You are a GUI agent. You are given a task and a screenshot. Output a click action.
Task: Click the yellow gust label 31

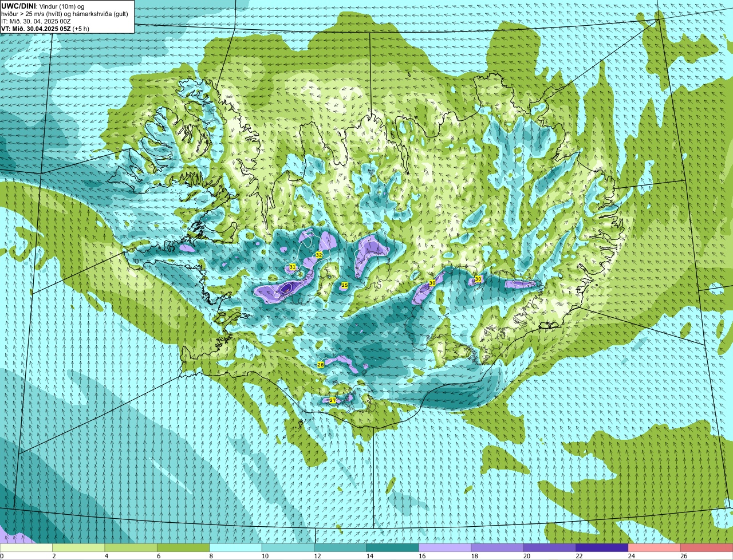pos(293,267)
